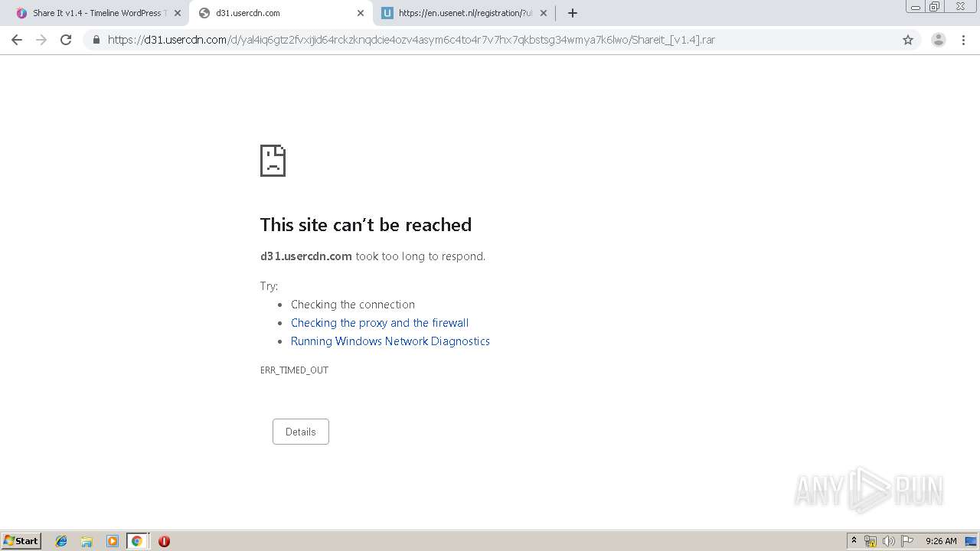Open Windows Explorer folder in taskbar

point(87,541)
